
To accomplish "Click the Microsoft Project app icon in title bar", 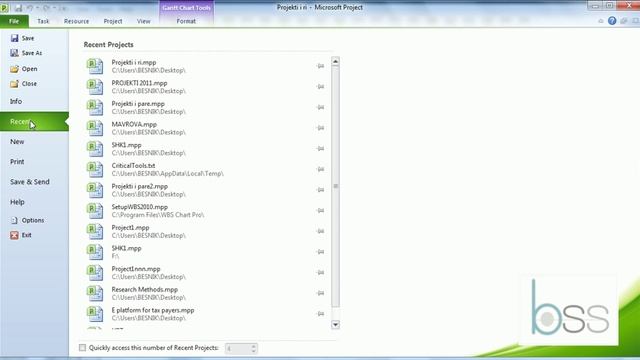I will point(4,8).
